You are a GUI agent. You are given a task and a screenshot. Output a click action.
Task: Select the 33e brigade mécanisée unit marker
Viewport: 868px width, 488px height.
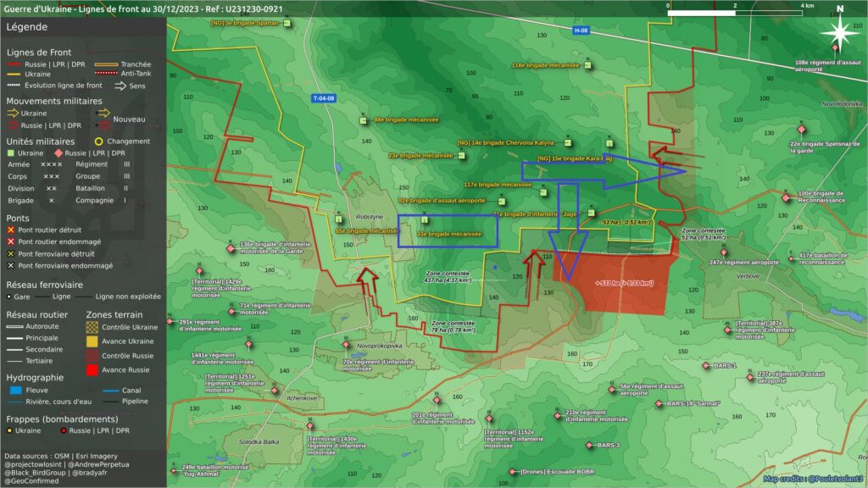[x=425, y=221]
